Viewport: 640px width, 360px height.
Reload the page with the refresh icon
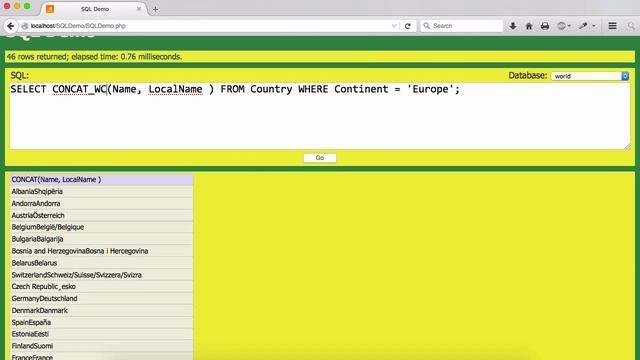tap(407, 26)
